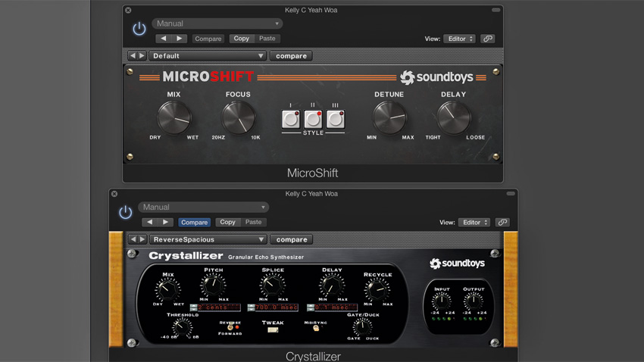644x362 pixels.
Task: Toggle MicroShift plugin power button
Action: (139, 29)
